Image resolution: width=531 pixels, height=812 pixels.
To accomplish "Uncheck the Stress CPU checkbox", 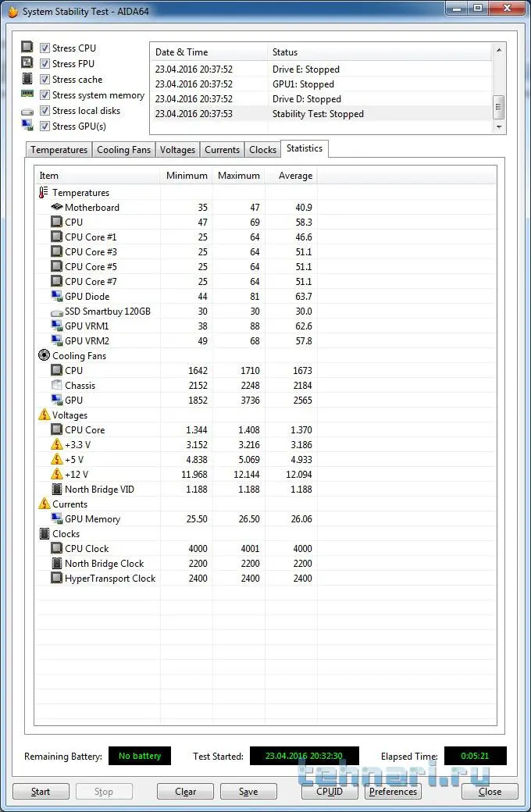I will point(45,48).
